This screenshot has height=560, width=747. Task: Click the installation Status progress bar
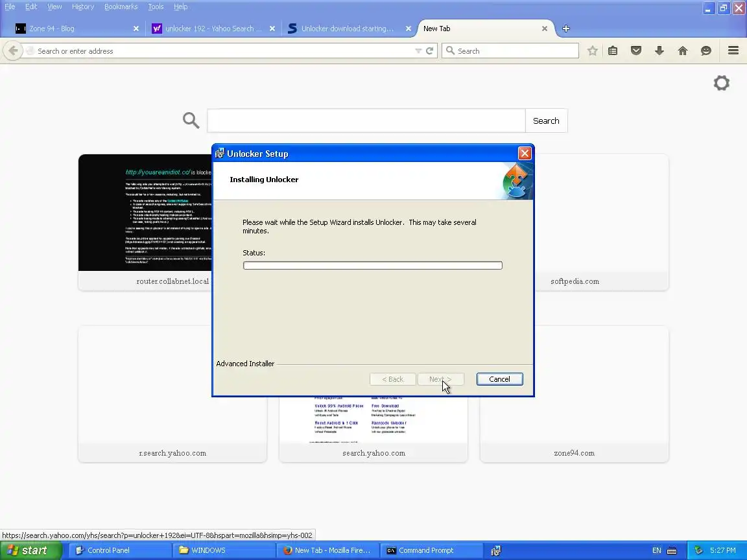[373, 265]
